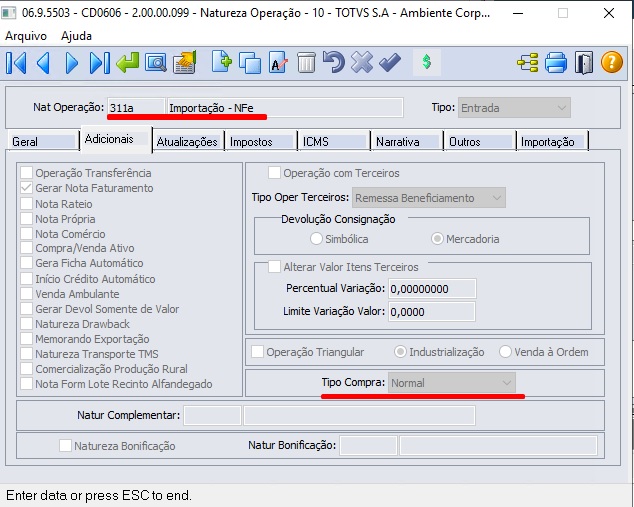Confirm with the blue checkmark icon
Screen dimensions: 634x507
click(x=390, y=63)
